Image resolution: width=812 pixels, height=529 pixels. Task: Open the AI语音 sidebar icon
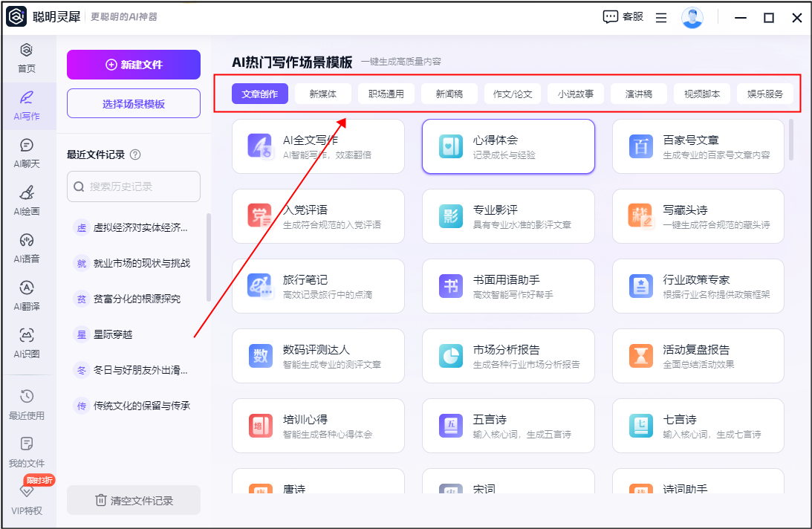[27, 247]
